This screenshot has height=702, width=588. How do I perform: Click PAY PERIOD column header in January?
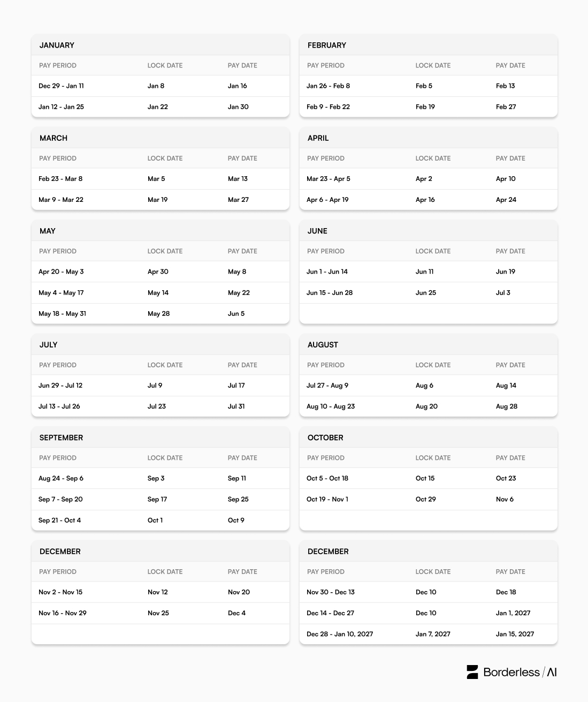[58, 65]
